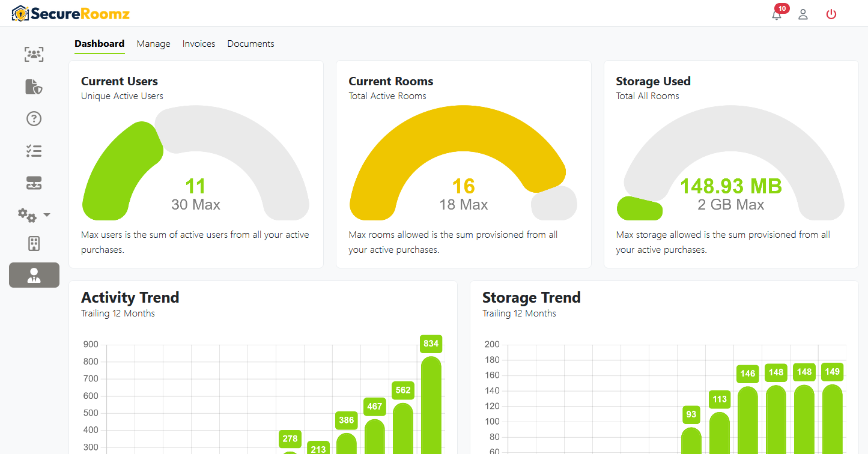Switch to the Manage tab
This screenshot has width=868, height=454.
(153, 44)
